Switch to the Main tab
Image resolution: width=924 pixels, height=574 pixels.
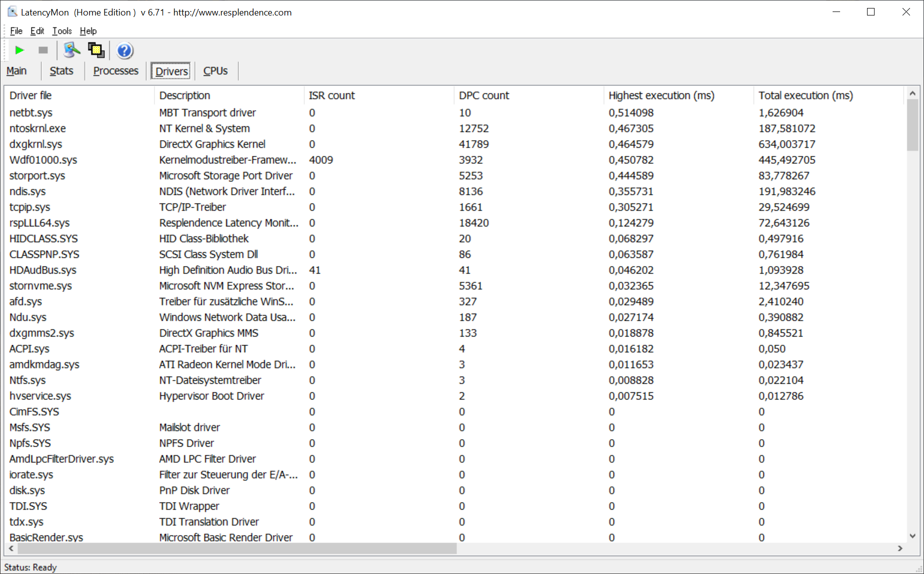coord(16,71)
